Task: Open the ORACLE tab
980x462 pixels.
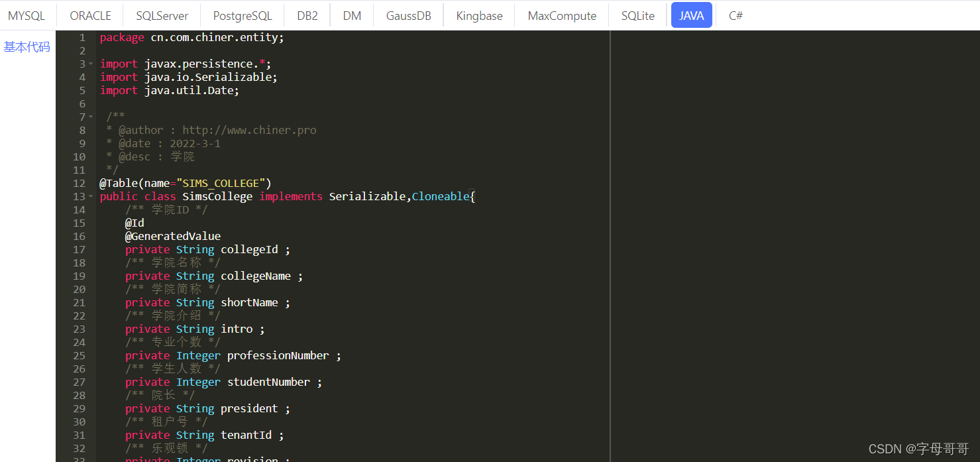Action: 90,16
